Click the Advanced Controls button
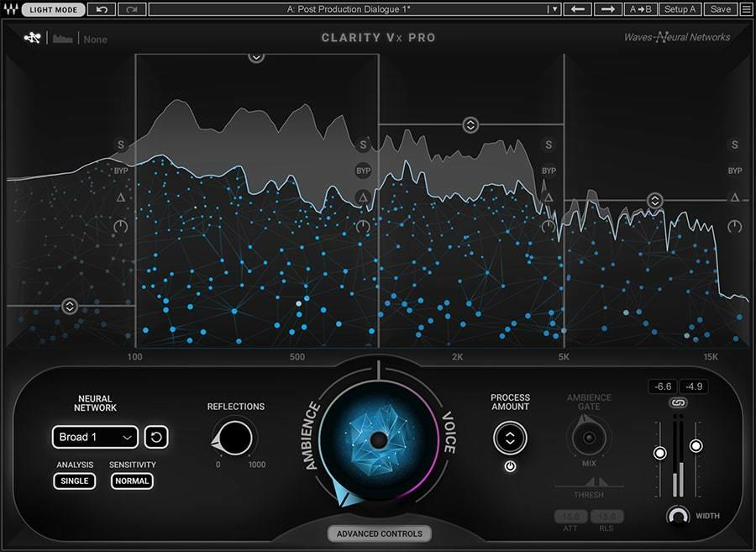756x552 pixels. [x=379, y=534]
